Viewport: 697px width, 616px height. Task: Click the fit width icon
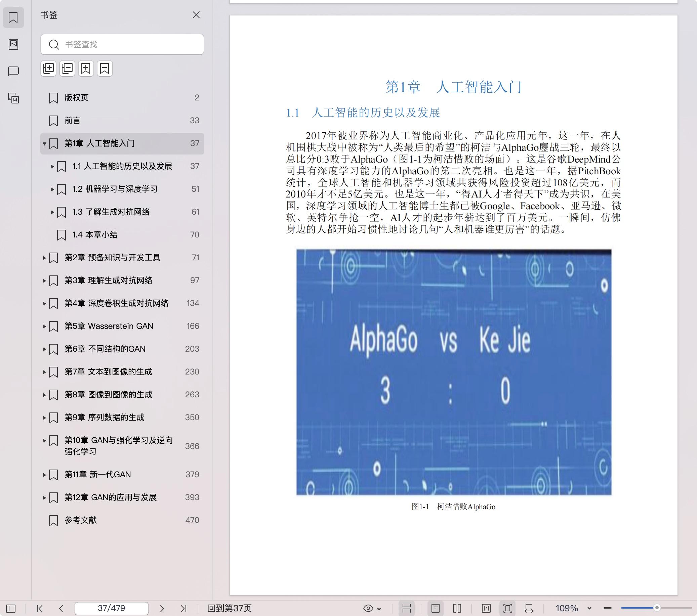[x=529, y=608]
